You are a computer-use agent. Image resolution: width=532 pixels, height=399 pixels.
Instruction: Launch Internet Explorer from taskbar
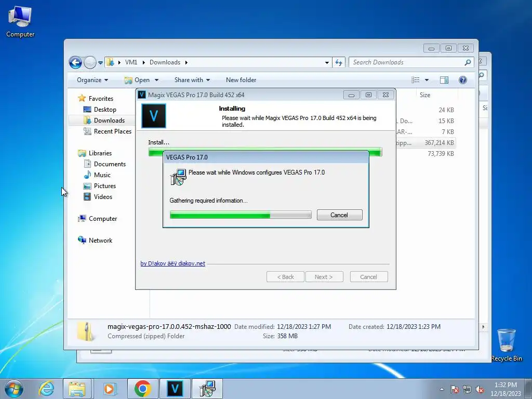[46, 389]
